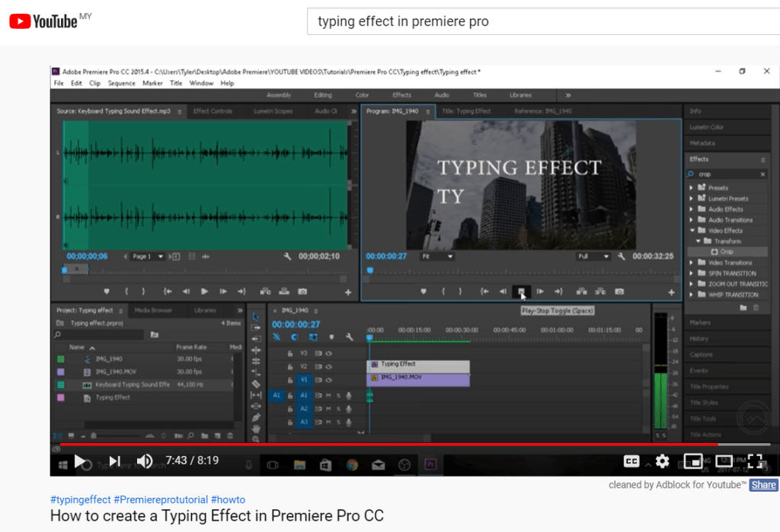Select the Razor tool in Premiere
Screen dimensions: 780x532
coord(256,384)
